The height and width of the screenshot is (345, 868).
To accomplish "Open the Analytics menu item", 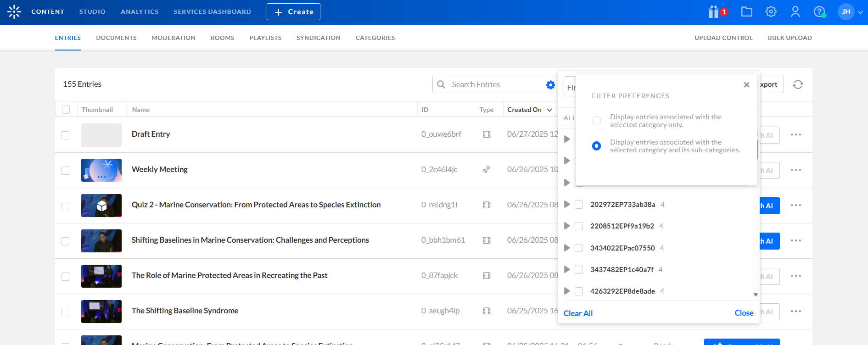I will (140, 12).
